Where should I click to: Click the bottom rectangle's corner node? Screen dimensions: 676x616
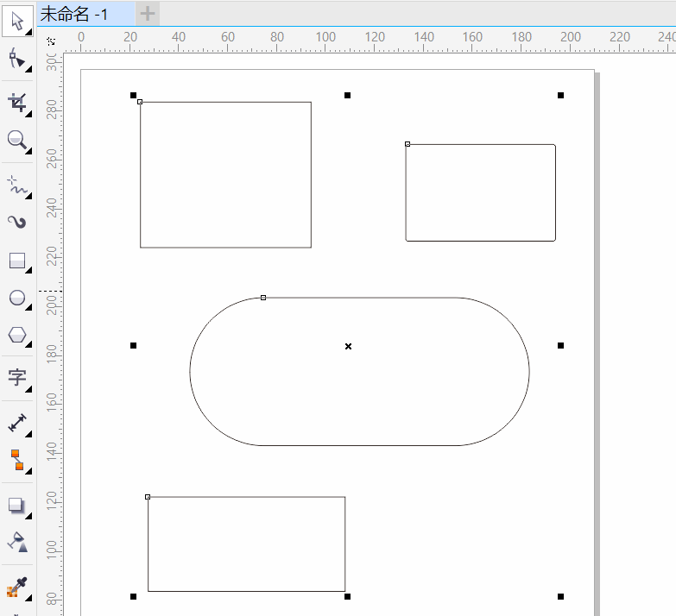coord(148,497)
